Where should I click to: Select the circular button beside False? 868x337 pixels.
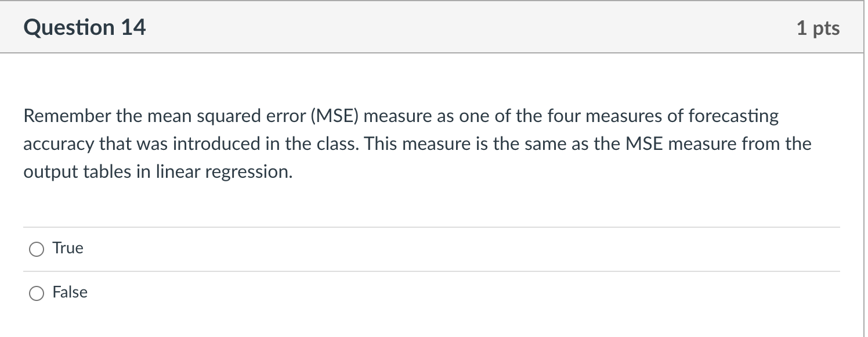pos(36,293)
